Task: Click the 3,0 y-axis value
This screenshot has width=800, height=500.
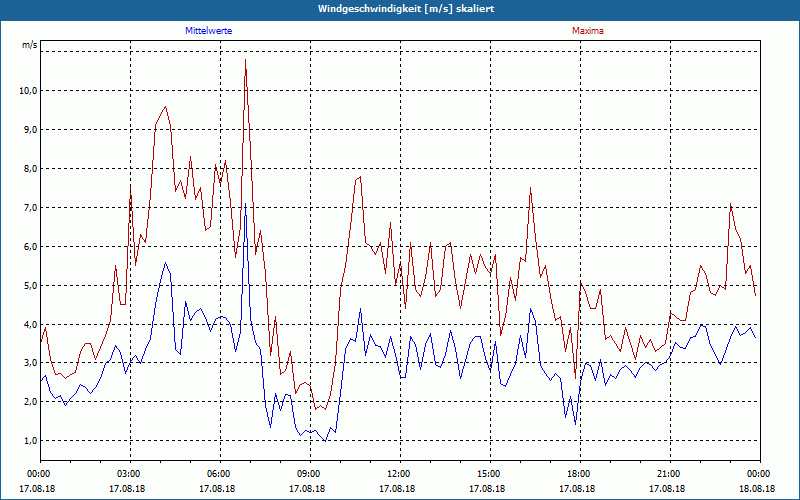Action: click(x=29, y=363)
